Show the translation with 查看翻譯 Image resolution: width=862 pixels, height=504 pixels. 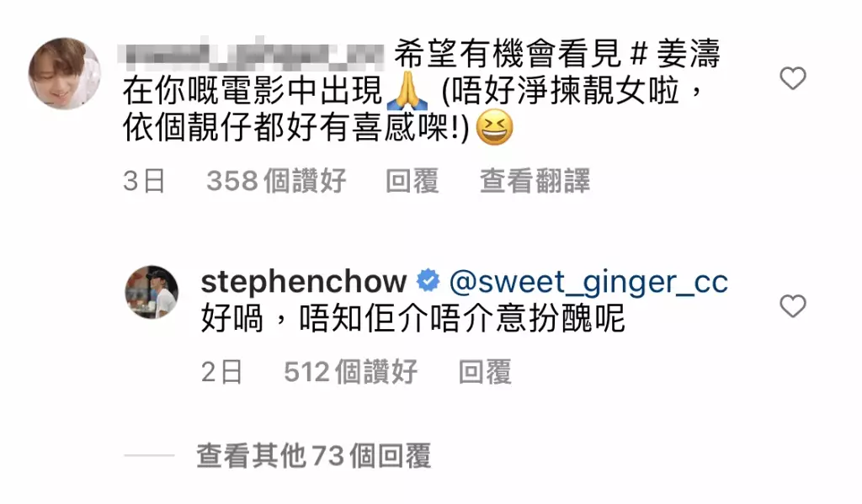pyautogui.click(x=535, y=181)
